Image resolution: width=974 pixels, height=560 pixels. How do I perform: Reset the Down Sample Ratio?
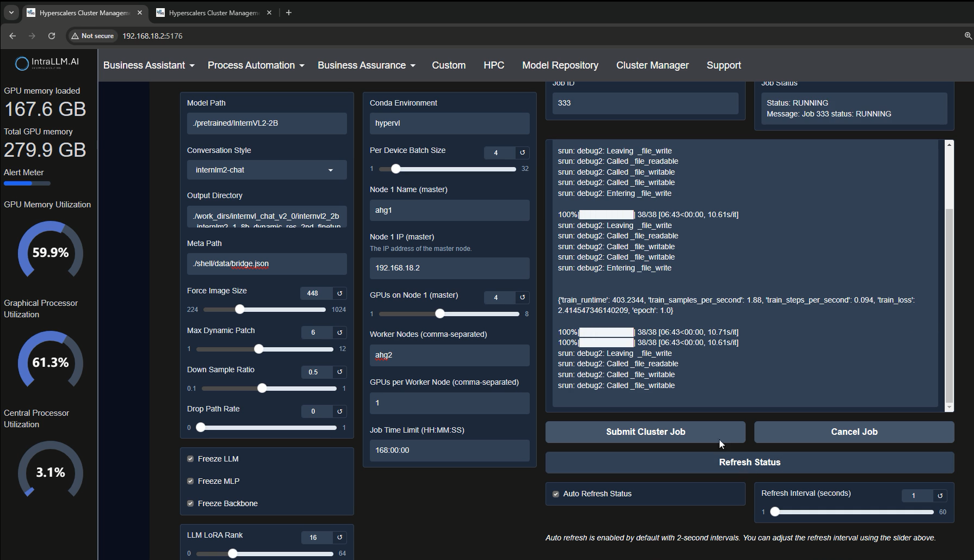(339, 372)
